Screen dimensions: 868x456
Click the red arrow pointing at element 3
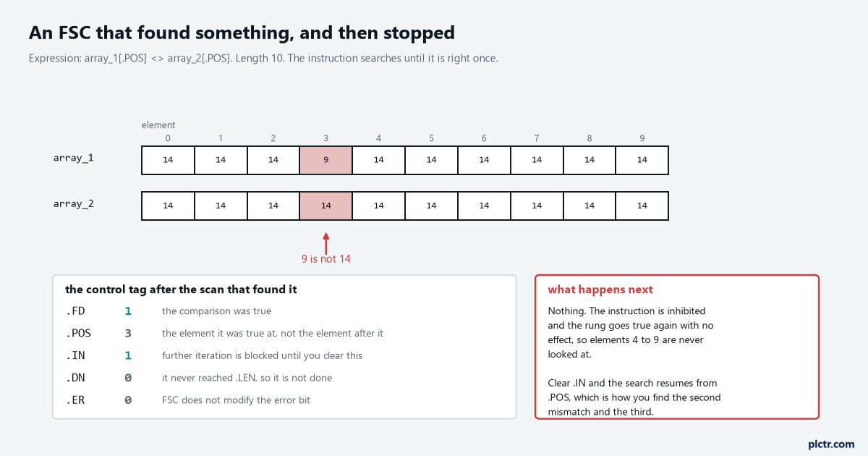tap(326, 243)
